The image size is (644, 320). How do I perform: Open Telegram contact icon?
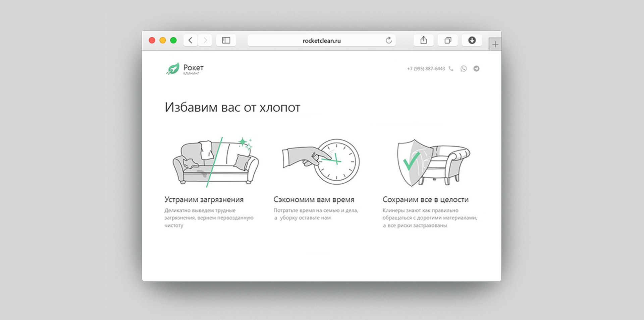coord(476,69)
